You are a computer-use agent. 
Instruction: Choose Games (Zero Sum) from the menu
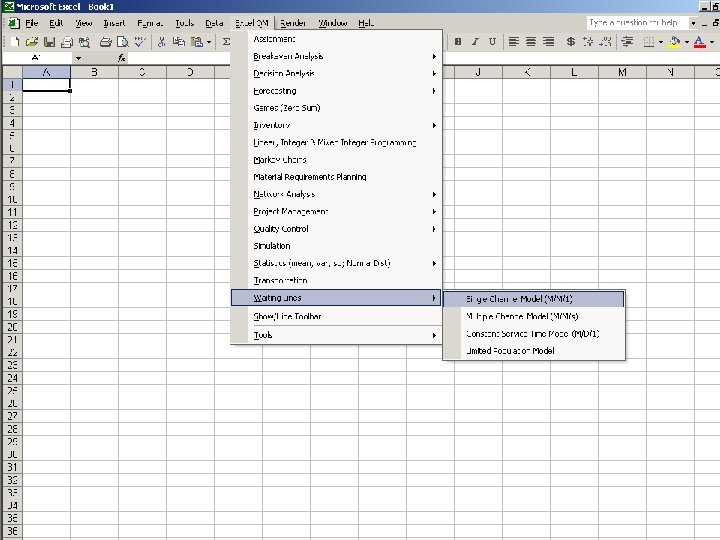click(x=336, y=108)
